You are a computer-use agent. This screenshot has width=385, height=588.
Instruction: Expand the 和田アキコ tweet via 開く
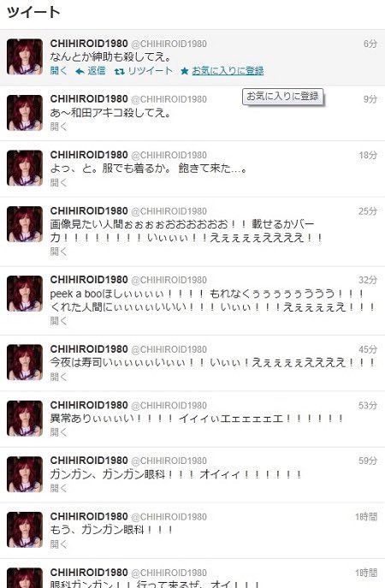click(58, 127)
